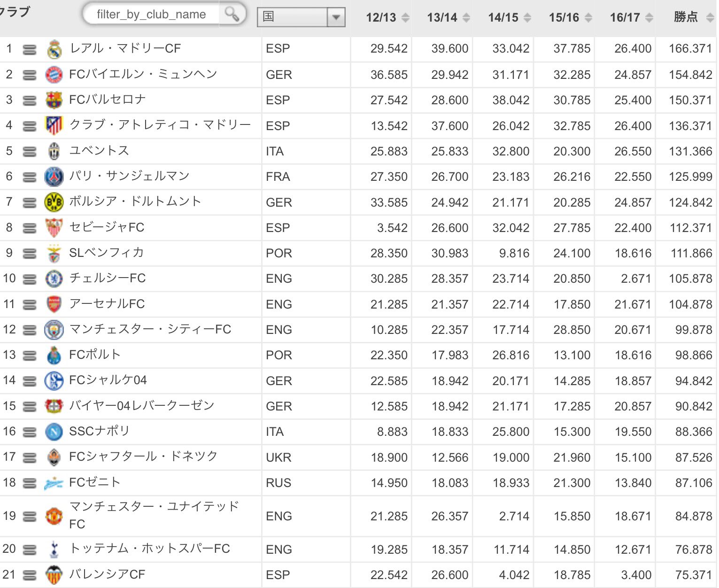Click the Borussia Dortmund badge icon
The image size is (719, 588).
pyautogui.click(x=54, y=202)
